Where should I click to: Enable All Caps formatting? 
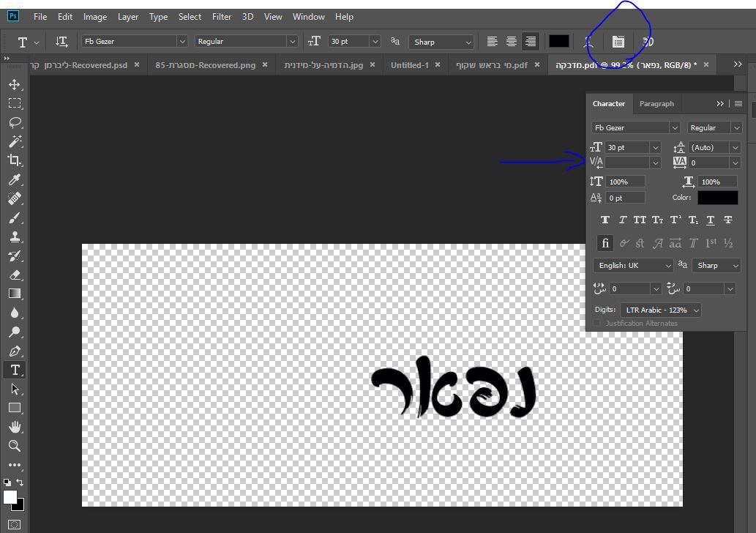pos(639,220)
